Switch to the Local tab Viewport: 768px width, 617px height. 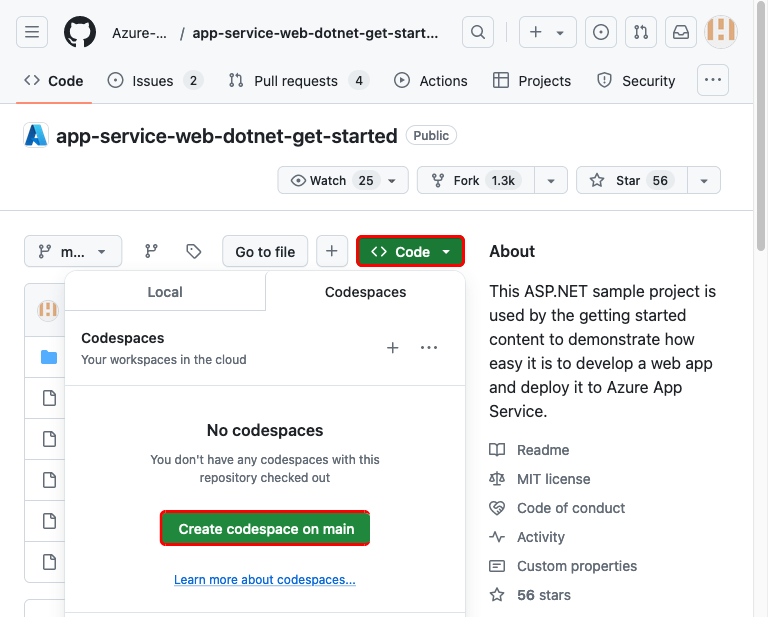point(165,292)
